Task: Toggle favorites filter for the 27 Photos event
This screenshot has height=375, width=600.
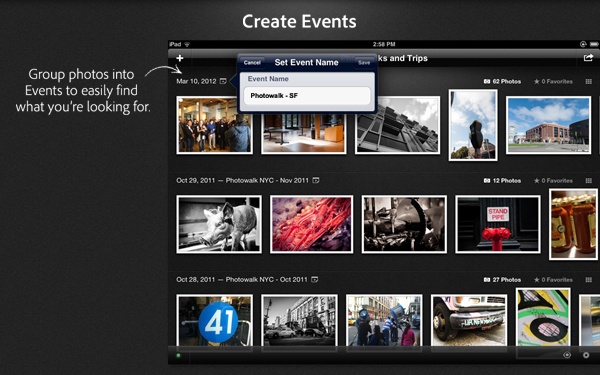Action: tap(553, 280)
